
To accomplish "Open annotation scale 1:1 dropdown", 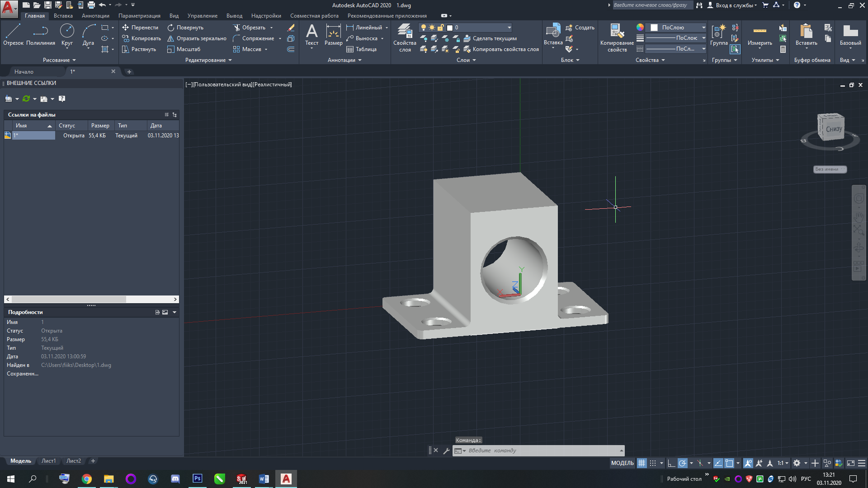I will pyautogui.click(x=783, y=463).
